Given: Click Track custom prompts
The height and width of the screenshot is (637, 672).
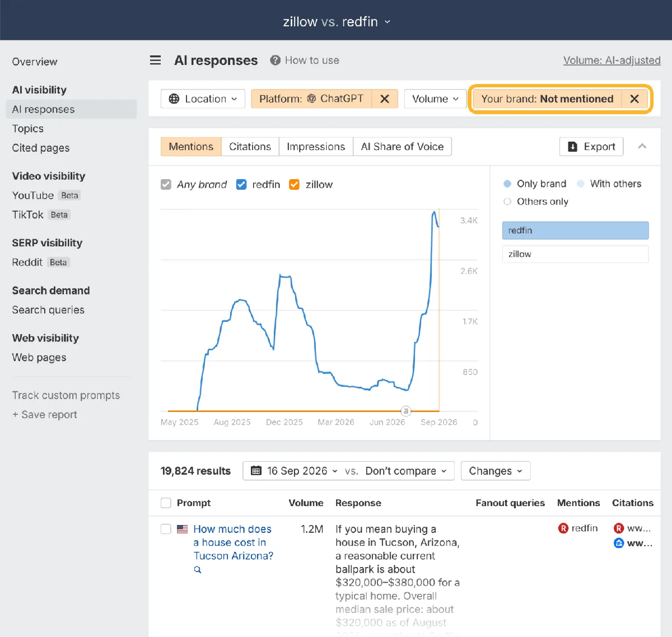Looking at the screenshot, I should point(66,395).
